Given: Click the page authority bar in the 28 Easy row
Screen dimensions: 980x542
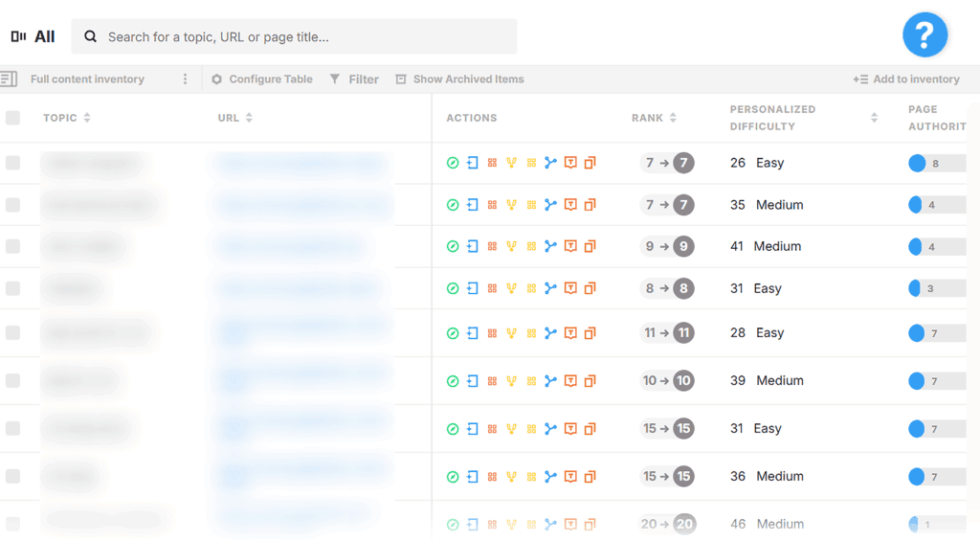Looking at the screenshot, I should (x=937, y=333).
